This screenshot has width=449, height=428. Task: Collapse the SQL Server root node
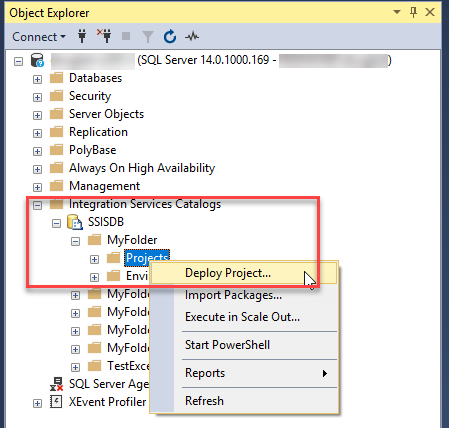pyautogui.click(x=19, y=61)
